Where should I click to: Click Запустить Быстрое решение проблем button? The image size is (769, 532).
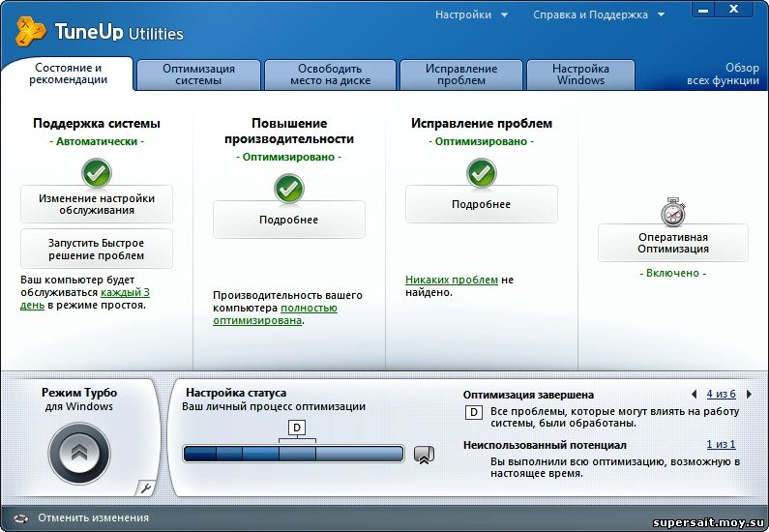pos(97,250)
